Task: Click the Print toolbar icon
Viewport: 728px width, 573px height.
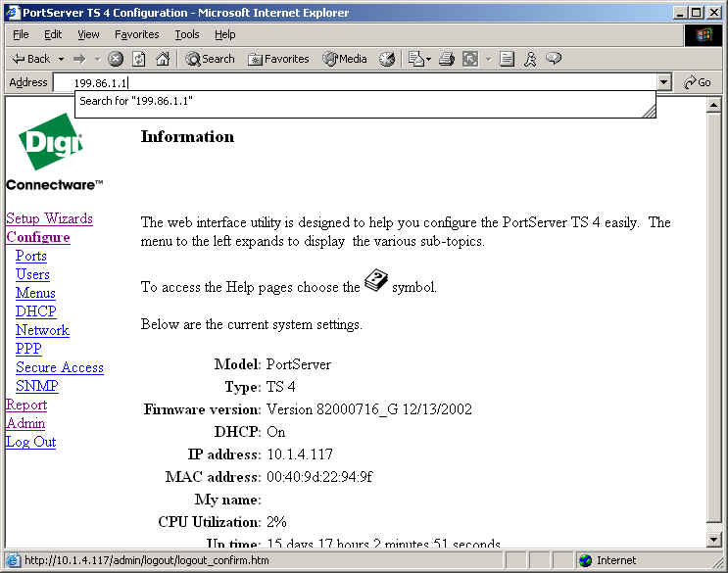Action: click(x=447, y=59)
